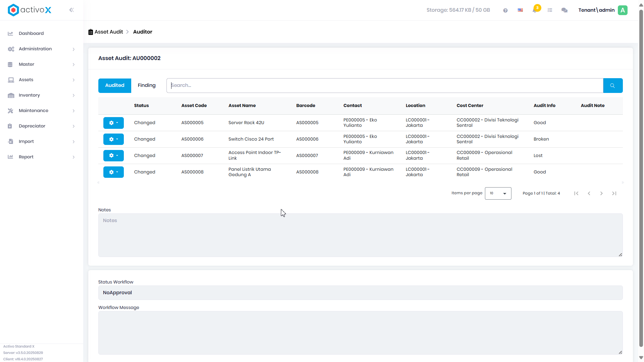Click the Workflow Message text area
The height and width of the screenshot is (362, 644).
[360, 333]
